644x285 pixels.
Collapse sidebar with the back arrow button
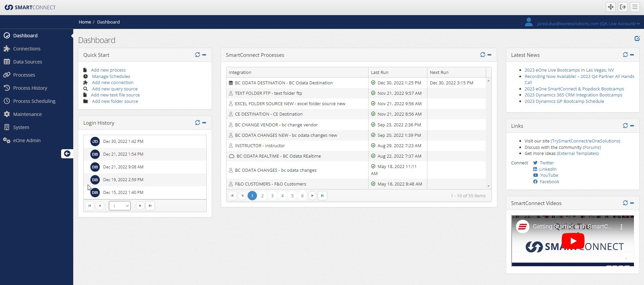[67, 154]
